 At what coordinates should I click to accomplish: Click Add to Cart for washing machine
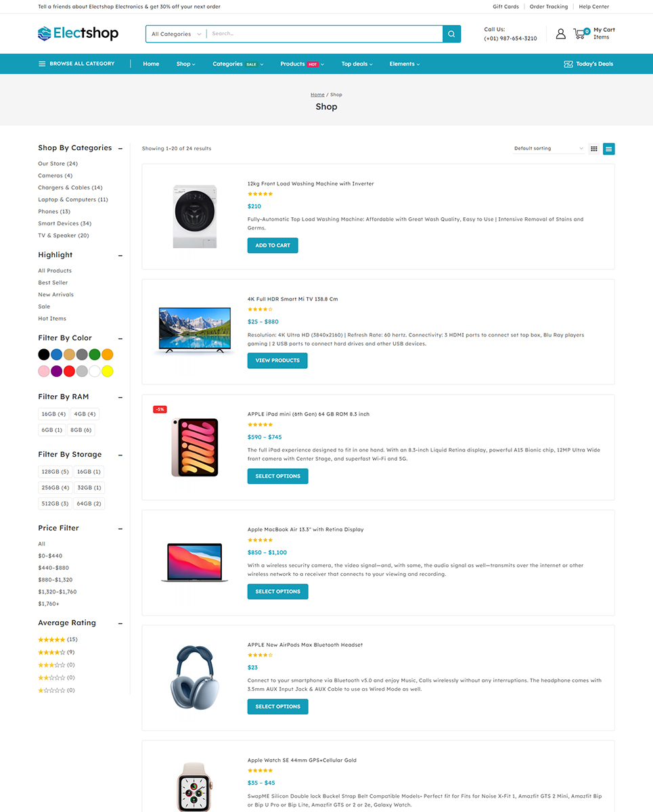[273, 246]
